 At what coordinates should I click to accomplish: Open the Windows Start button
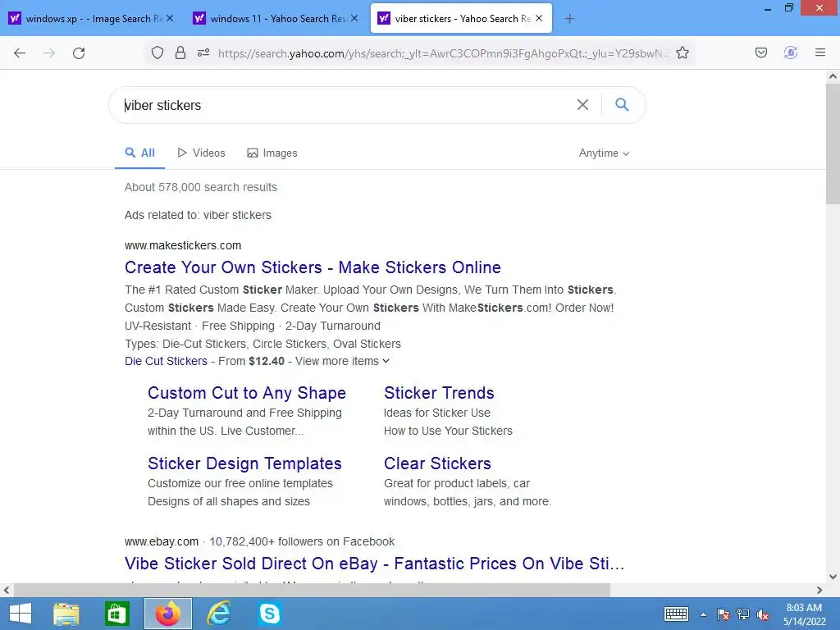[21, 614]
